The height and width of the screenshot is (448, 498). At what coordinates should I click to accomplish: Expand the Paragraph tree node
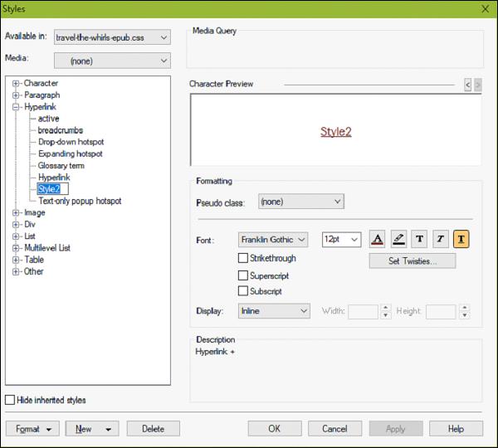[16, 95]
